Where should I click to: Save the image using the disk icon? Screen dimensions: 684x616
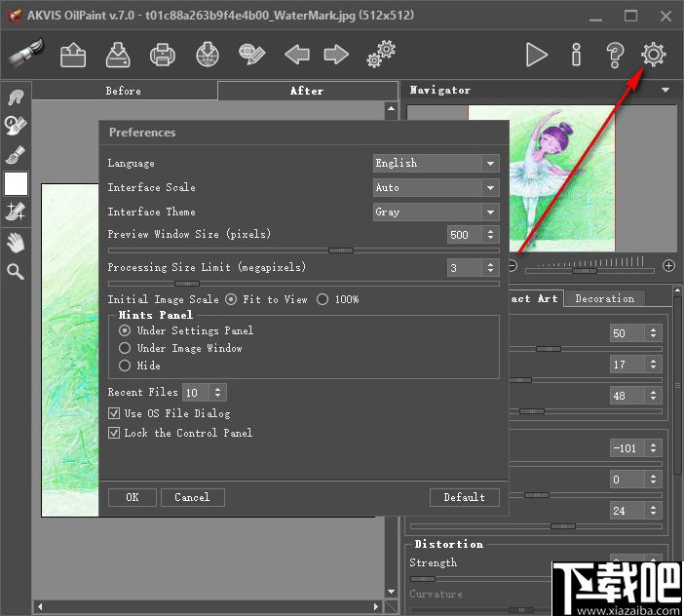(118, 55)
